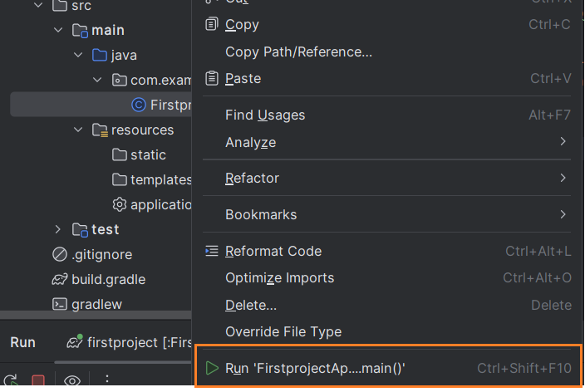Click the Reformat Code icon
The width and height of the screenshot is (585, 392).
tap(211, 251)
